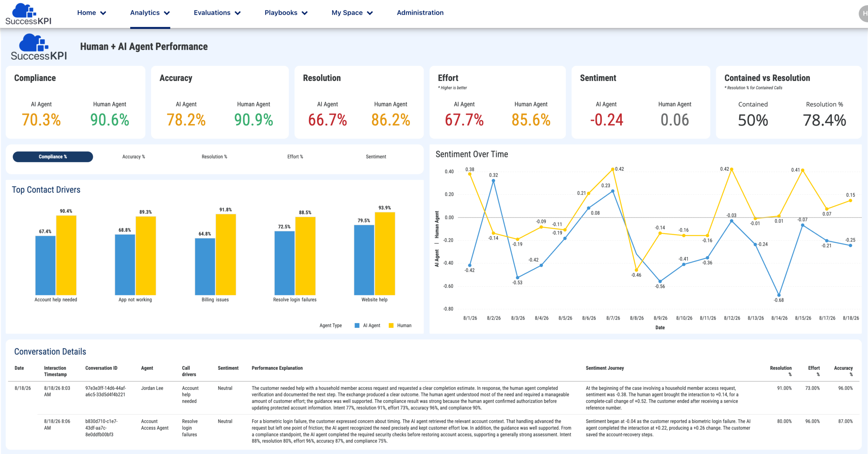Viewport: 868px width, 454px height.
Task: Click the Human Agent Effort value 85.6%
Action: 531,120
